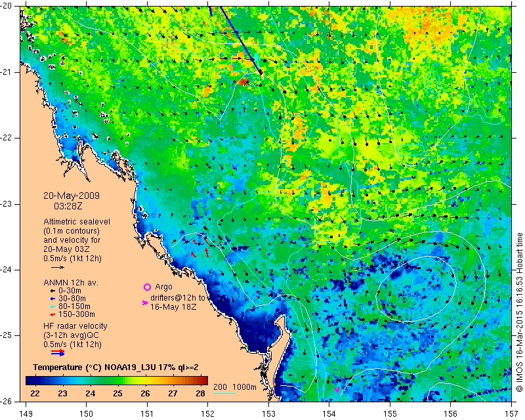Click the longitude axis label 156
This screenshot has height=420, width=525.
[x=451, y=414]
